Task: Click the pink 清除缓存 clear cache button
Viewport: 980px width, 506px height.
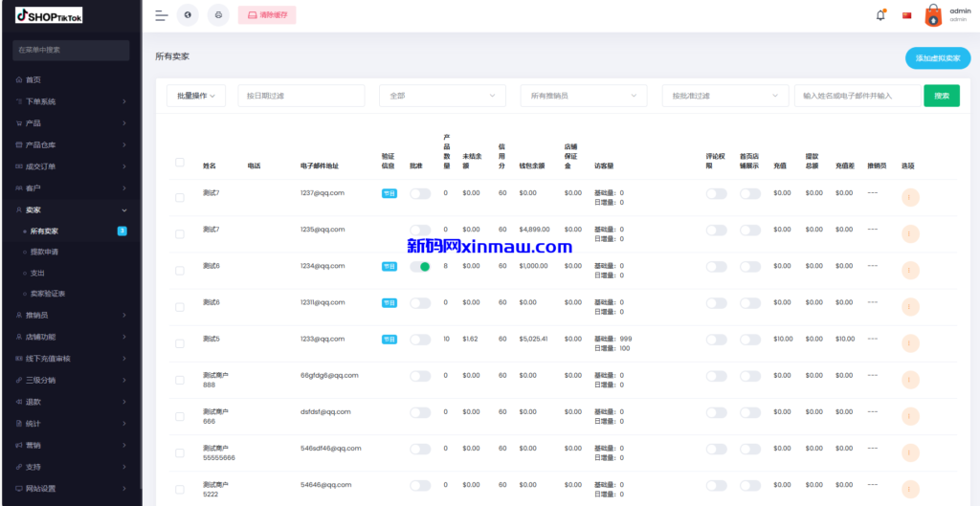Action: (267, 15)
